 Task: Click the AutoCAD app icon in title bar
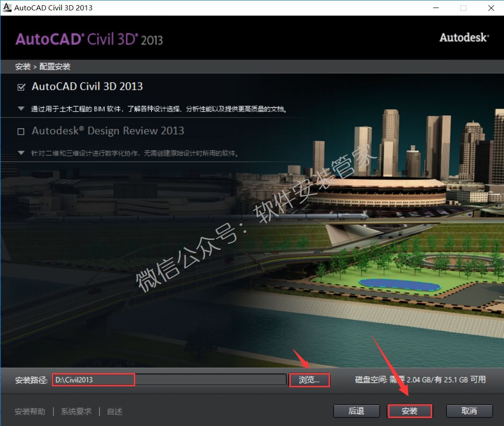pos(7,8)
